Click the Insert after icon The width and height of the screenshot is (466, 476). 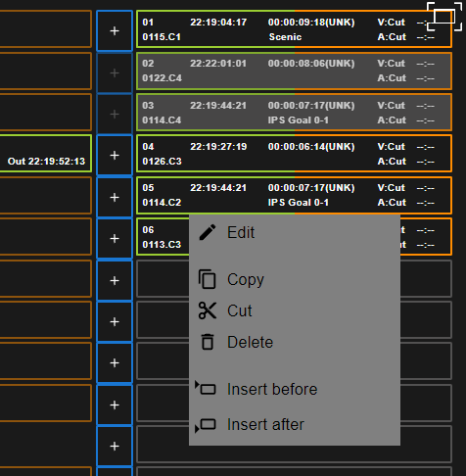(206, 425)
